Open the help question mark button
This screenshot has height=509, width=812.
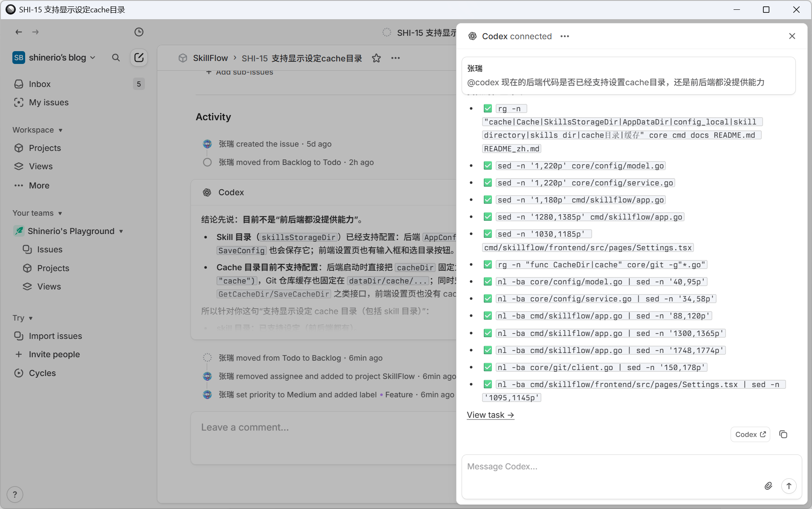(x=15, y=495)
